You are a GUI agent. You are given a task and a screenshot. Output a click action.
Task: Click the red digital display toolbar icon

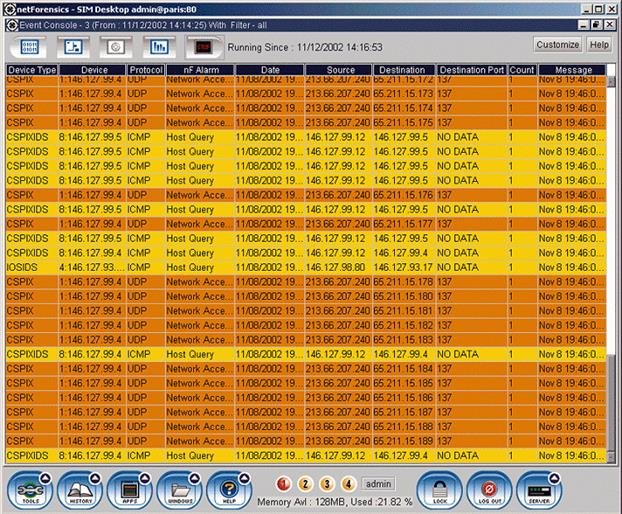click(203, 46)
